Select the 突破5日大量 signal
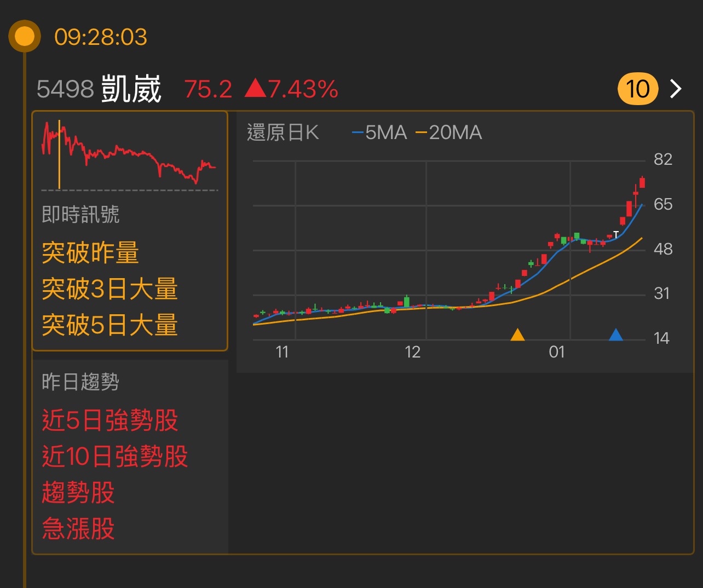Screen dimensions: 703x588 click(x=110, y=325)
